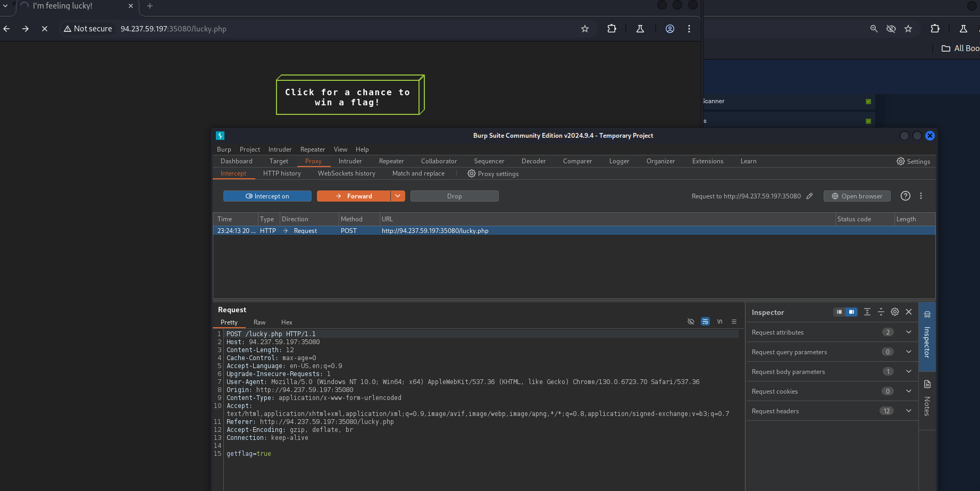Image resolution: width=980 pixels, height=491 pixels.
Task: Expand the Request body parameters section
Action: coord(908,371)
